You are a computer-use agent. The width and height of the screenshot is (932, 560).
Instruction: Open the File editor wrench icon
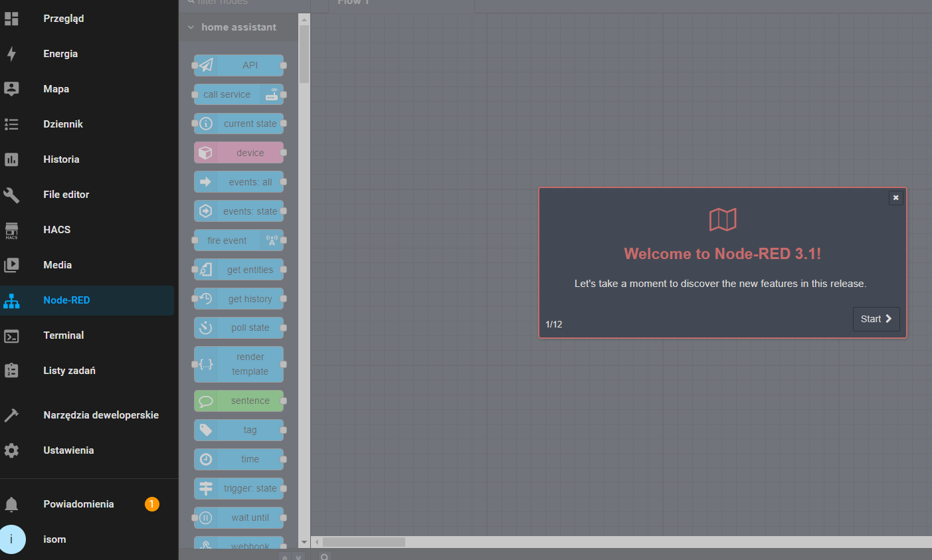coord(11,195)
